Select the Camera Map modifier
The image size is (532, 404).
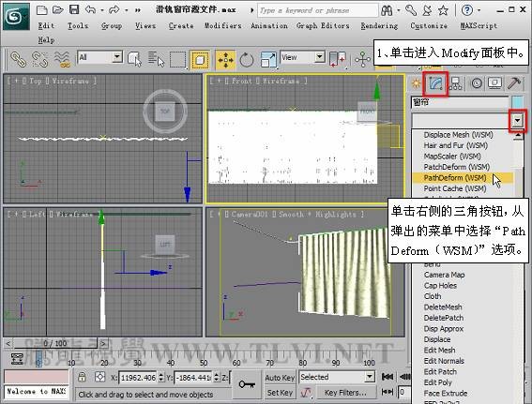coord(444,275)
